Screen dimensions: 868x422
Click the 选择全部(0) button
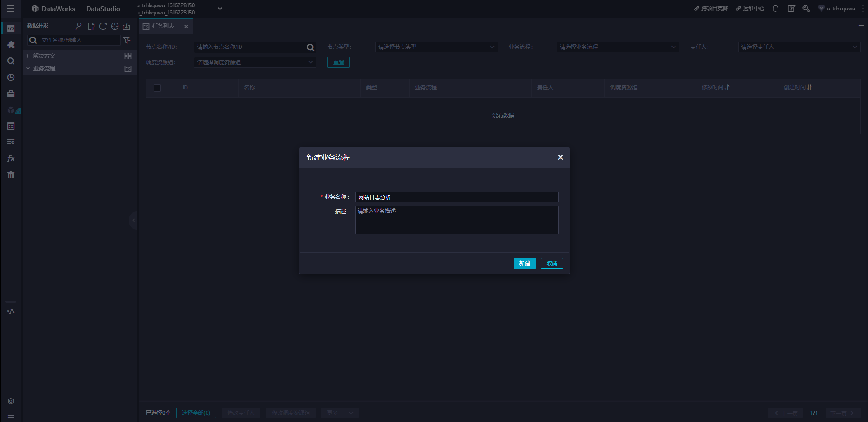point(196,413)
